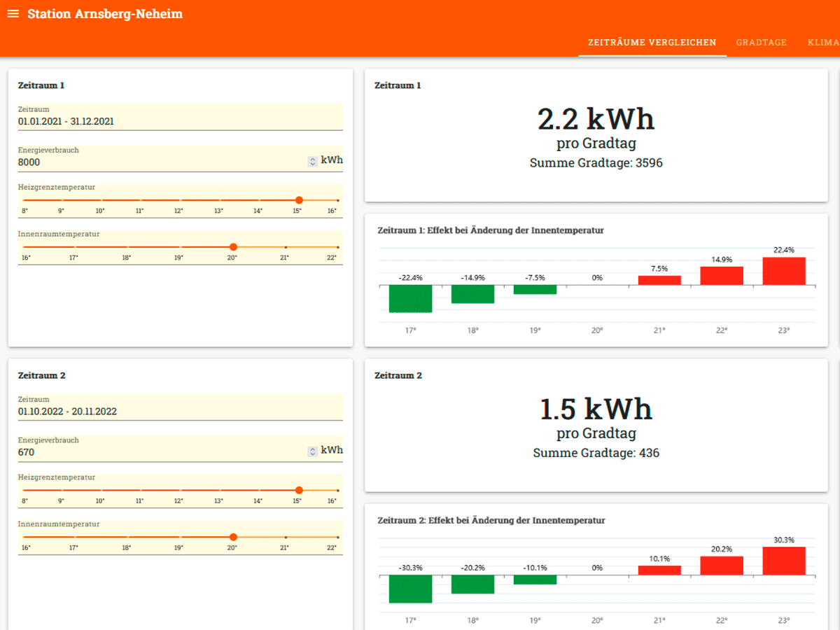The width and height of the screenshot is (840, 630).
Task: Click Station Arnsberg-Neheim title
Action: 105,14
